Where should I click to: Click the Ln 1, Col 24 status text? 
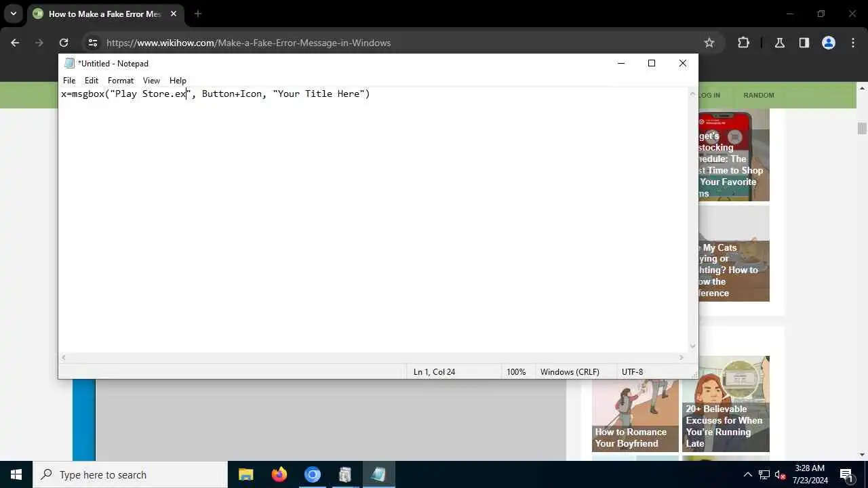(434, 371)
